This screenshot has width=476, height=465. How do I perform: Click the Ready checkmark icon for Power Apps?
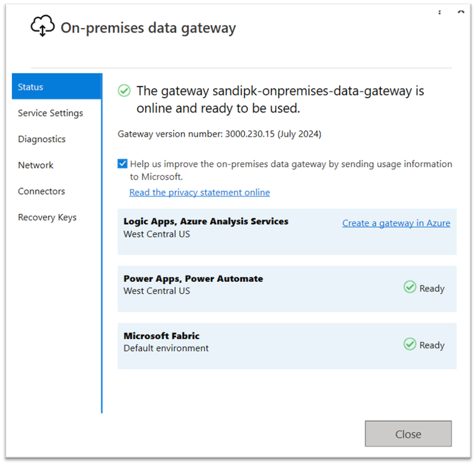point(410,287)
